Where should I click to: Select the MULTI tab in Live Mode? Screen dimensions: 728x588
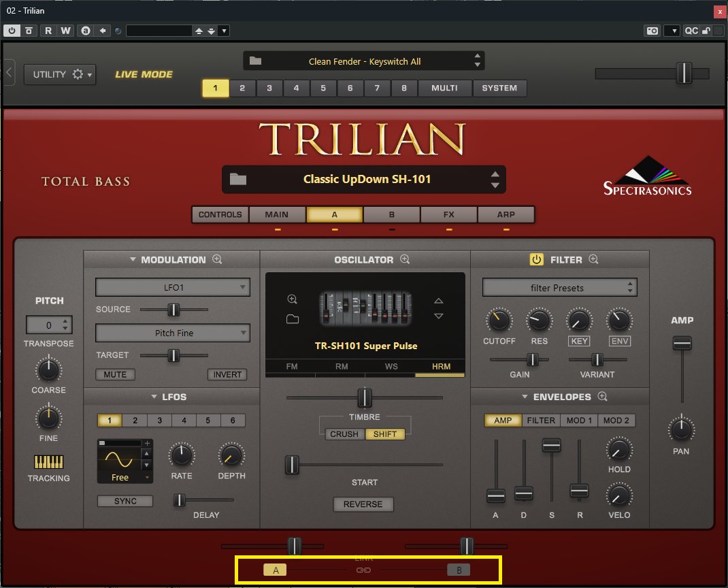(444, 88)
